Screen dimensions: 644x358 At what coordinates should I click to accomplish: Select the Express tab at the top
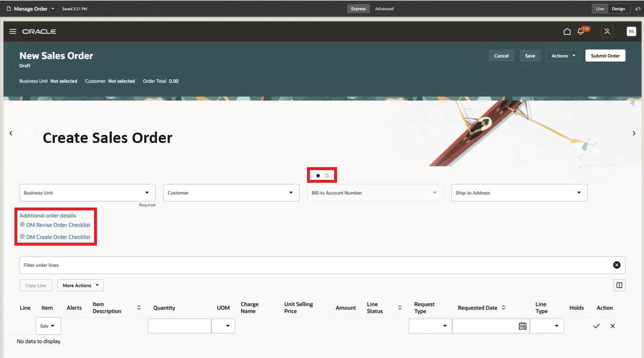[358, 9]
